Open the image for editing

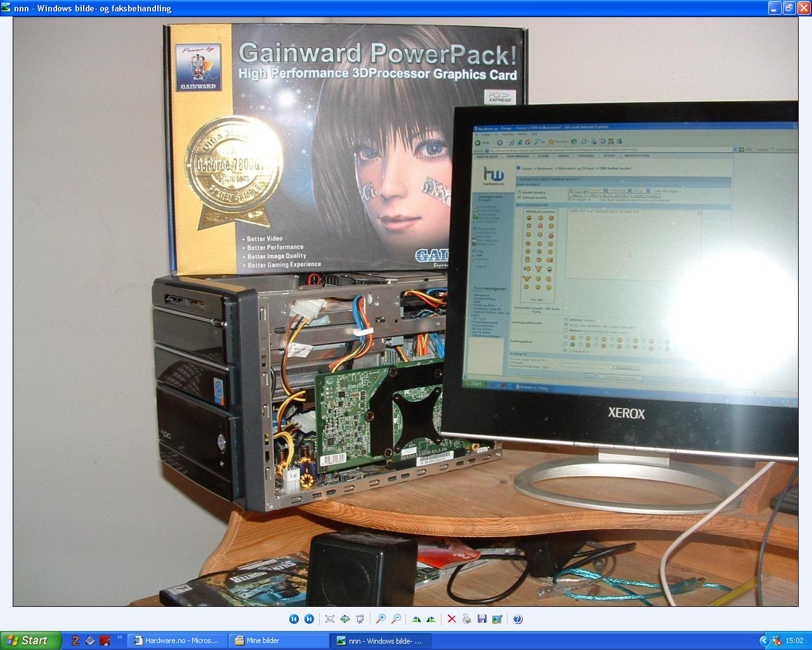497,619
